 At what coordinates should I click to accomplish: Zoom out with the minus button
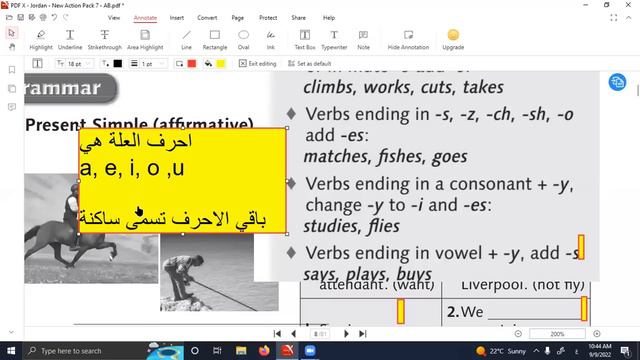518,334
